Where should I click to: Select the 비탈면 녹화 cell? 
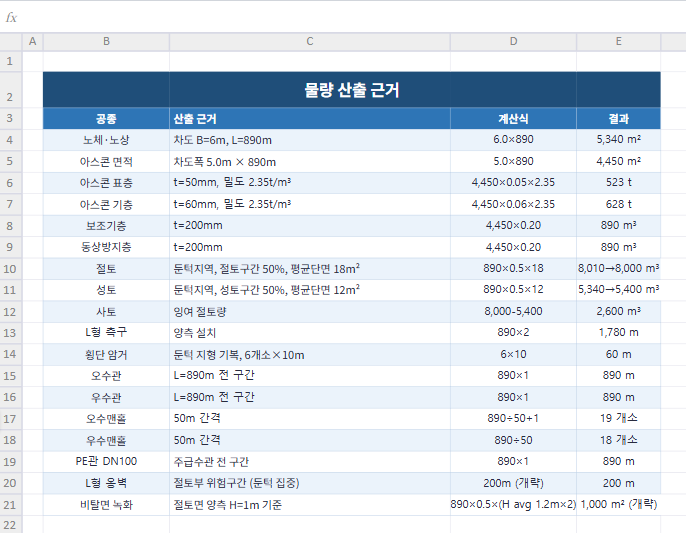[106, 505]
